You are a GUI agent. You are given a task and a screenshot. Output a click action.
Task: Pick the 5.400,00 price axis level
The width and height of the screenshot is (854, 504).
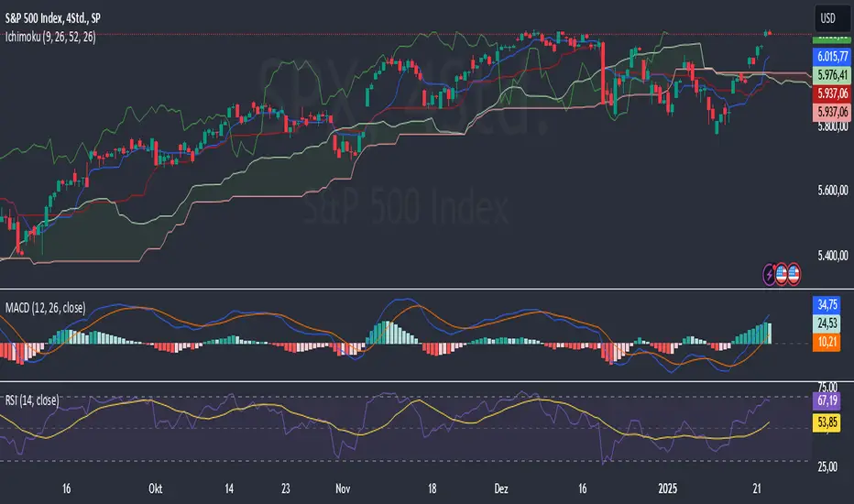(833, 255)
